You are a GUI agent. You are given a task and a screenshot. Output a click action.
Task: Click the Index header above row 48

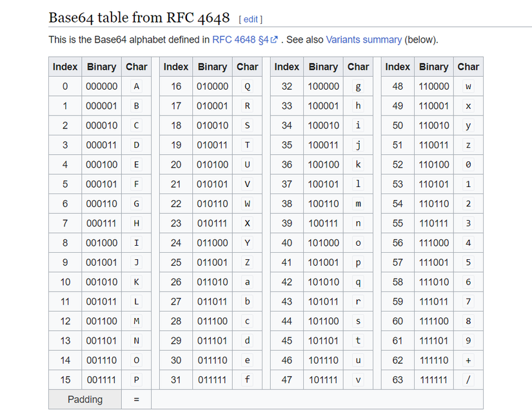[398, 67]
